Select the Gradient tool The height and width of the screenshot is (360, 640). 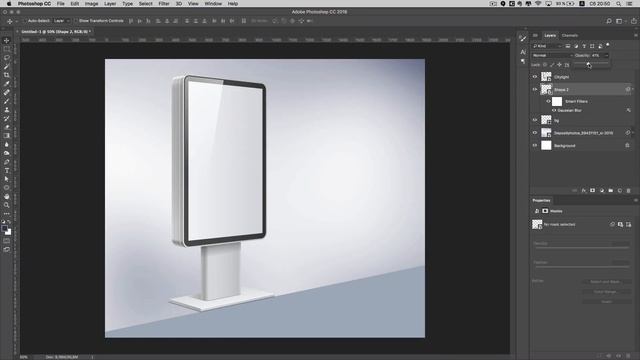point(7,136)
